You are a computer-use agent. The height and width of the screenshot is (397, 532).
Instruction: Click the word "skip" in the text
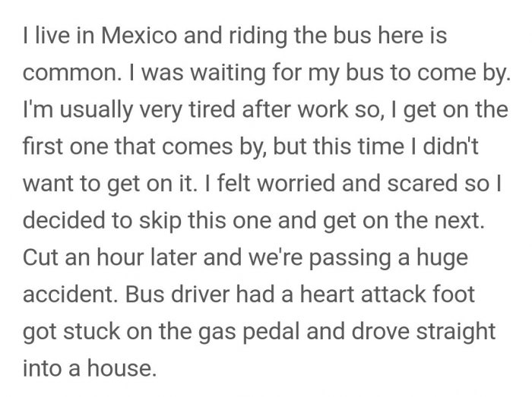[x=160, y=222]
